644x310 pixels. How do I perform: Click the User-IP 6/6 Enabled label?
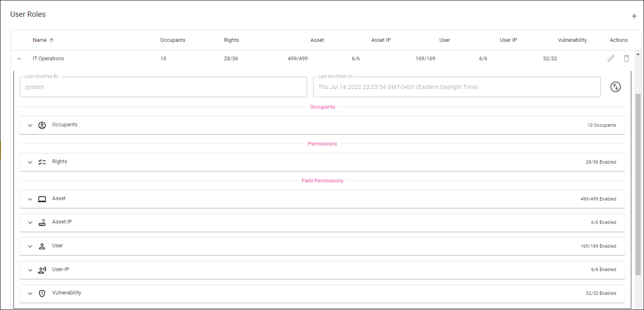pyautogui.click(x=603, y=270)
